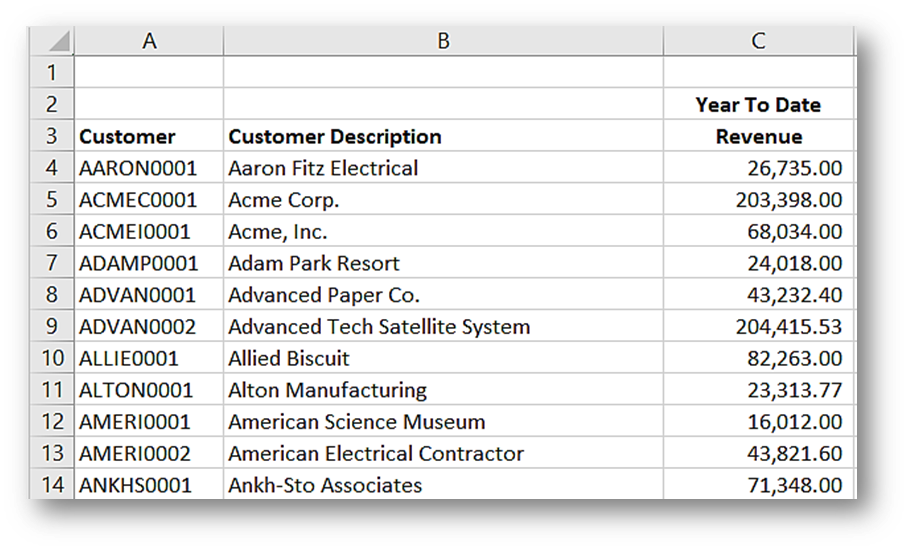Select the Adam Park Resort cell

(314, 264)
